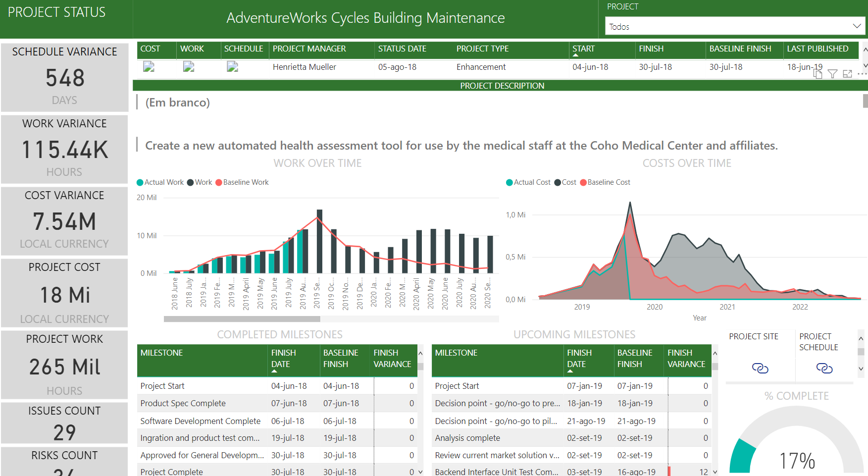The width and height of the screenshot is (868, 476).
Task: Sort by the STATUS DATE column header
Action: (x=402, y=49)
